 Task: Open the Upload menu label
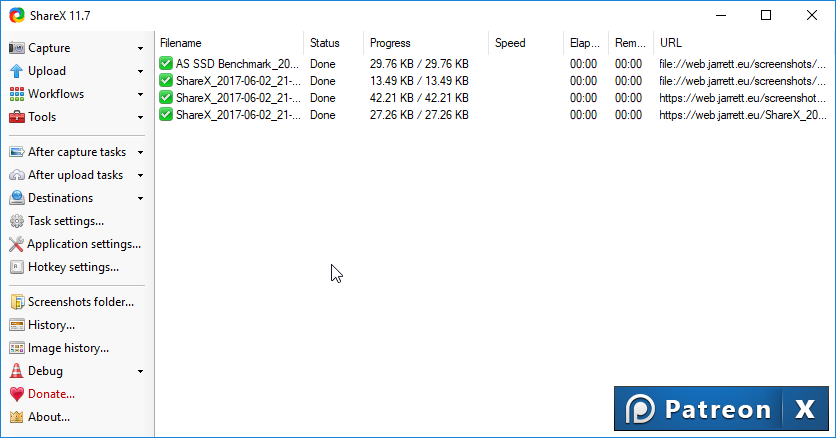coord(47,71)
